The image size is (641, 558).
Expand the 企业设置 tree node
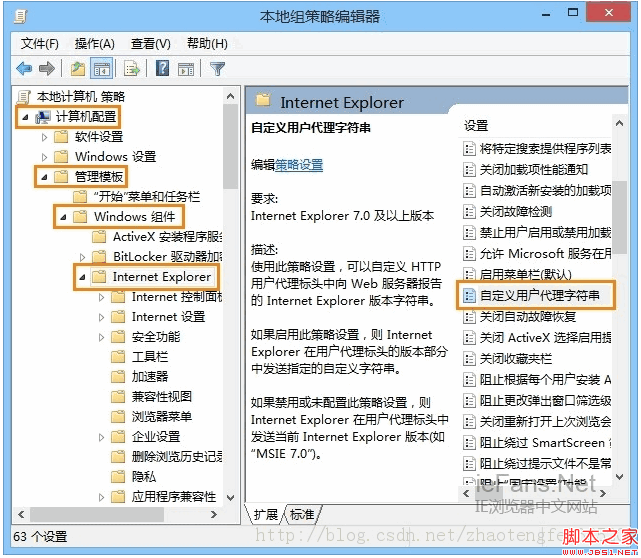pyautogui.click(x=101, y=437)
